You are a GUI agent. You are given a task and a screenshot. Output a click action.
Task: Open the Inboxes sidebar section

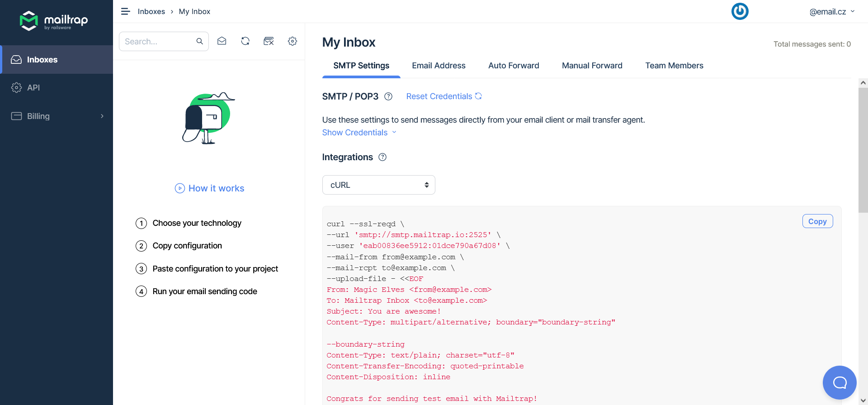click(x=57, y=59)
